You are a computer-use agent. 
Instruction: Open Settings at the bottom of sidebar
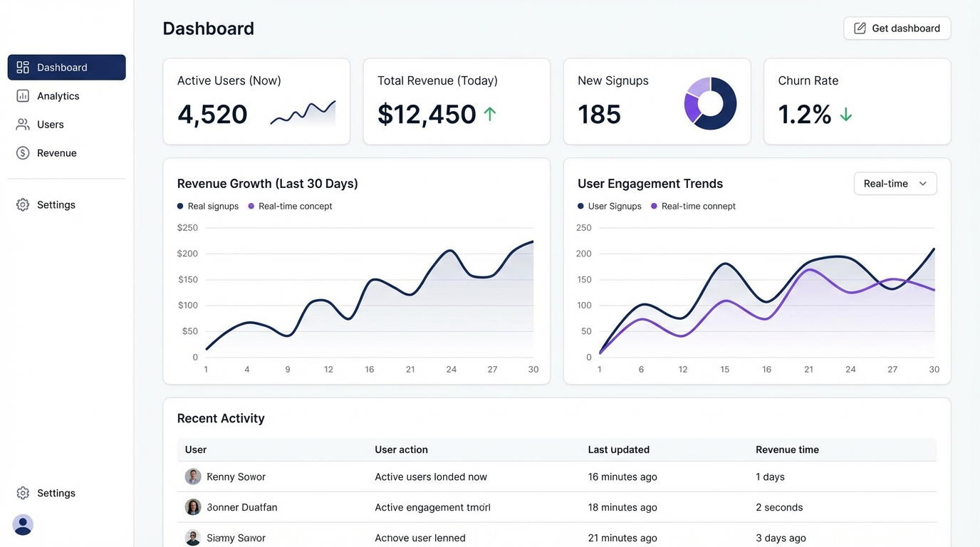coord(56,493)
